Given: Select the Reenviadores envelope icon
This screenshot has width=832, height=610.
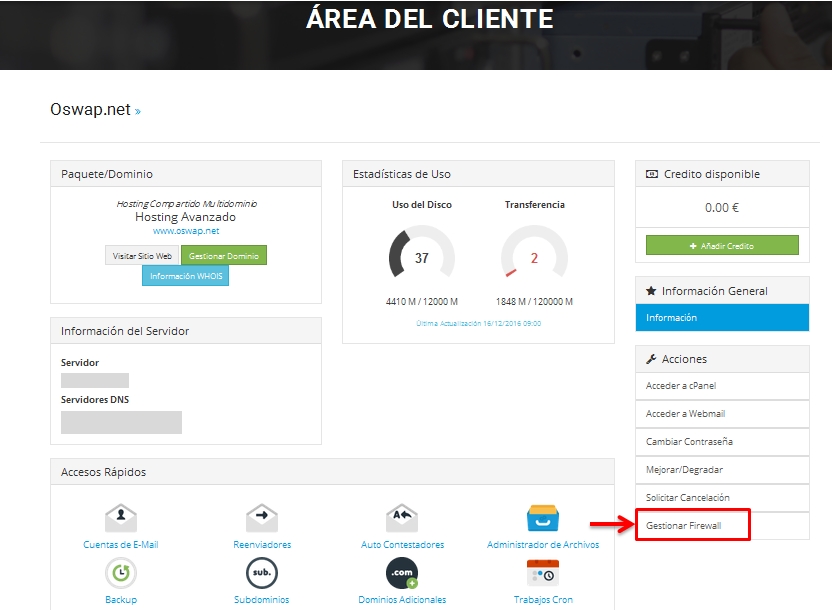Looking at the screenshot, I should coord(261,520).
